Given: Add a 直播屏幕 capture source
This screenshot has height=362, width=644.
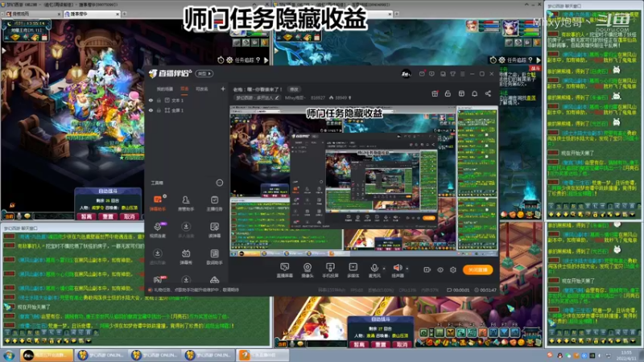Looking at the screenshot, I should coord(285,270).
